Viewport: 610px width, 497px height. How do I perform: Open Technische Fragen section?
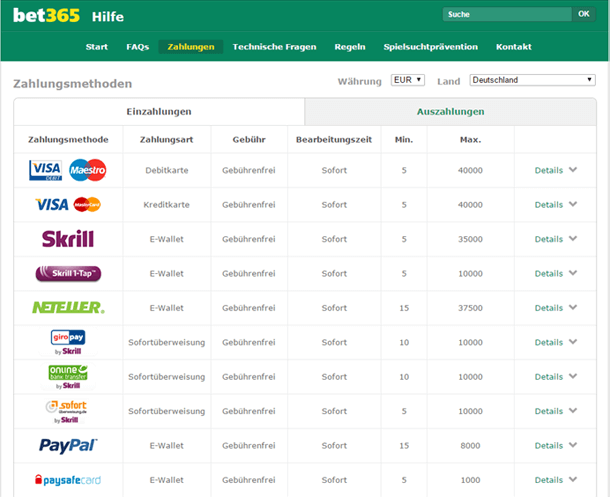pyautogui.click(x=274, y=47)
